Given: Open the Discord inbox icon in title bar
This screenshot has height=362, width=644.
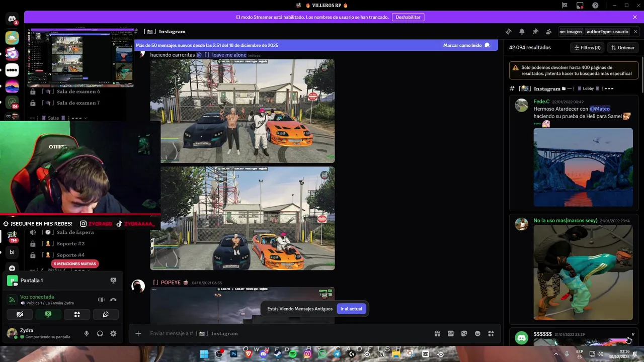Looking at the screenshot, I should tap(580, 6).
